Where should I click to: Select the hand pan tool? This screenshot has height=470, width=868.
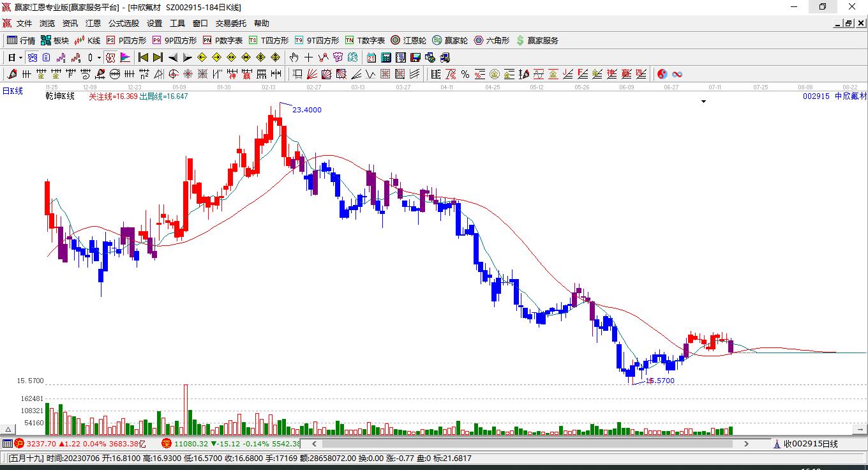(294, 57)
